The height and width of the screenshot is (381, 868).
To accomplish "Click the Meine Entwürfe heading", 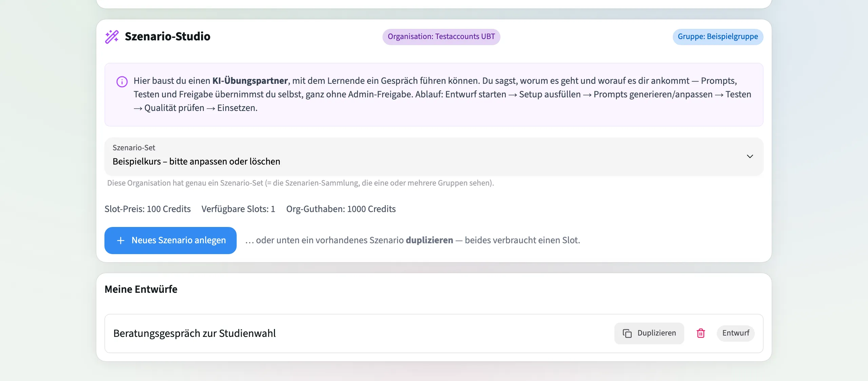I will point(141,289).
